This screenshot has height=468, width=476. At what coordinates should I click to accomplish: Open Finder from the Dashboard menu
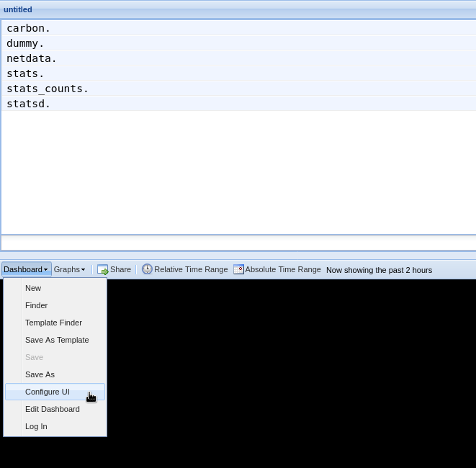pyautogui.click(x=55, y=305)
